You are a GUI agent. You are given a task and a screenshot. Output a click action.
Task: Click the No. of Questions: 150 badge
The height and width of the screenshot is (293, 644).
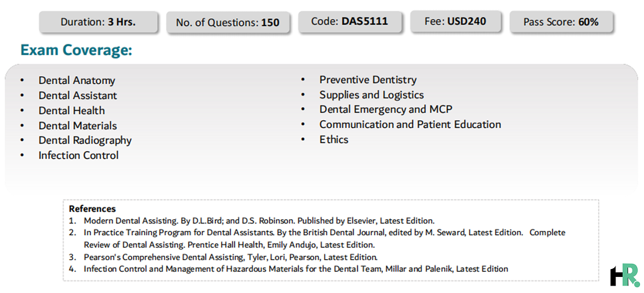click(227, 22)
